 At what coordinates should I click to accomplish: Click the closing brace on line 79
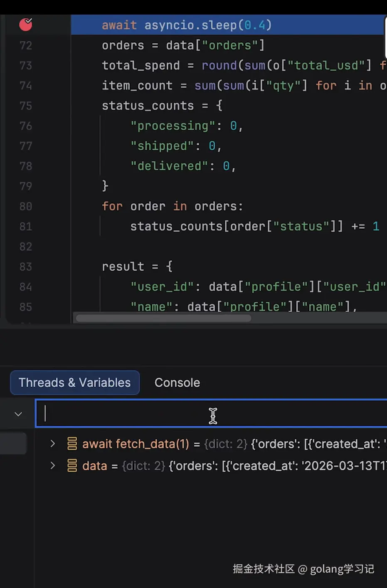(105, 186)
